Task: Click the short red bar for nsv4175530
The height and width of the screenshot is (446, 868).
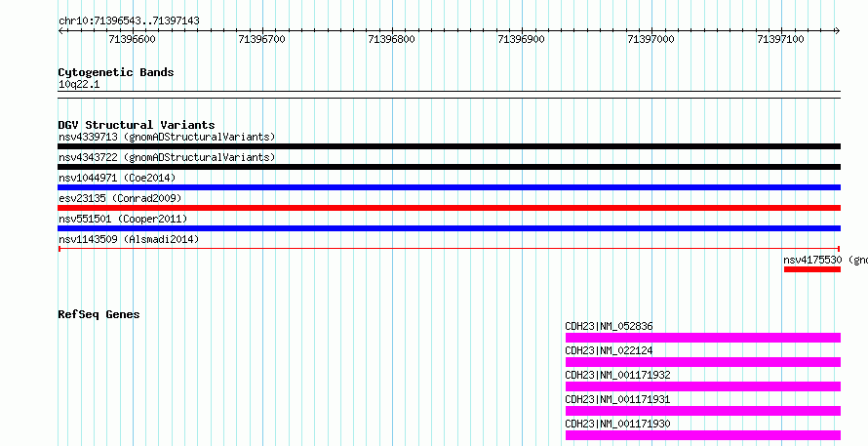Action: pos(812,269)
